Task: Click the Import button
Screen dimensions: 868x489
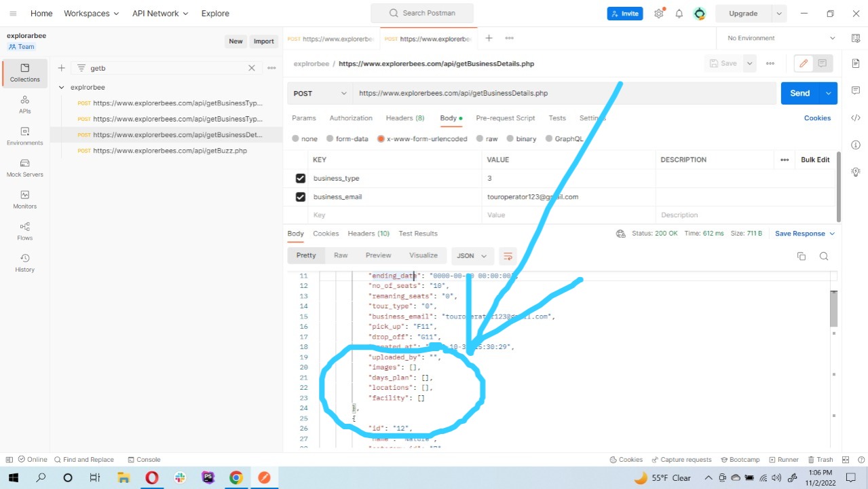Action: [x=264, y=41]
